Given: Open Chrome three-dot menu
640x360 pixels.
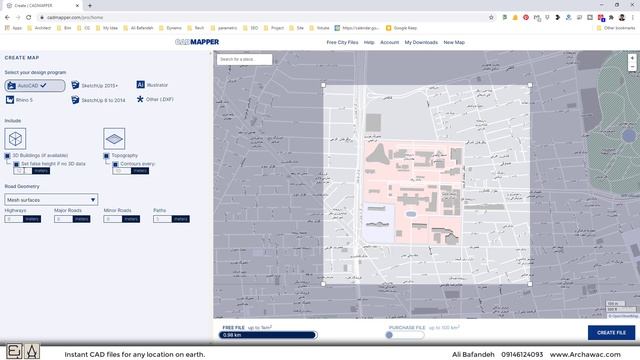Looking at the screenshot, I should (x=633, y=18).
